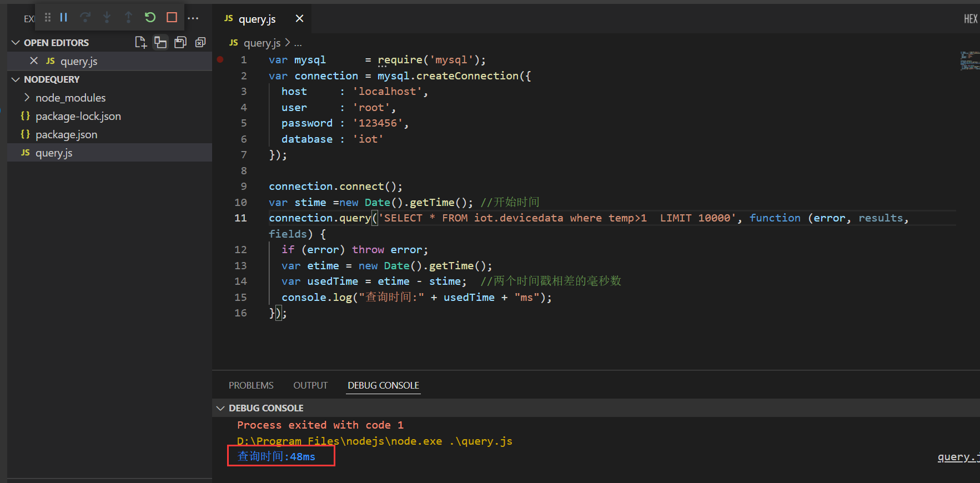The width and height of the screenshot is (980, 483).
Task: Grab the debug toolbar drag handle
Action: pos(48,18)
